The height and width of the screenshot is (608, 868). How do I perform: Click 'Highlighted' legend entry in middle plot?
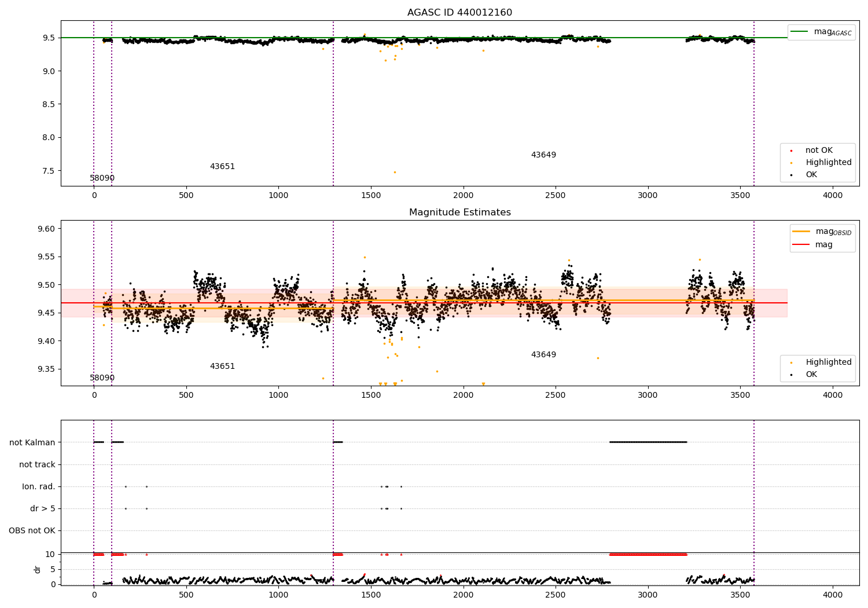coord(822,362)
